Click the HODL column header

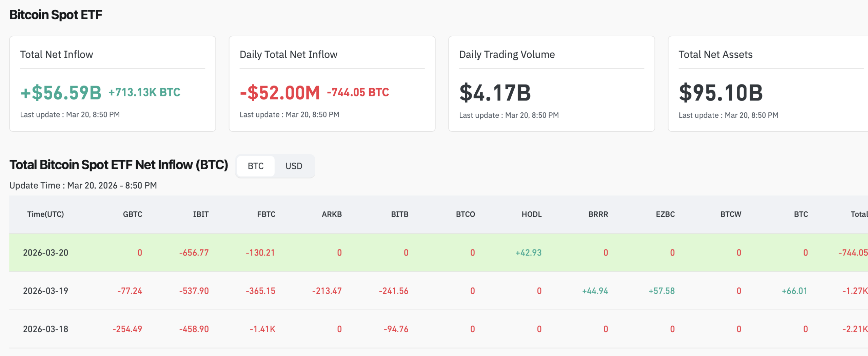pos(531,214)
